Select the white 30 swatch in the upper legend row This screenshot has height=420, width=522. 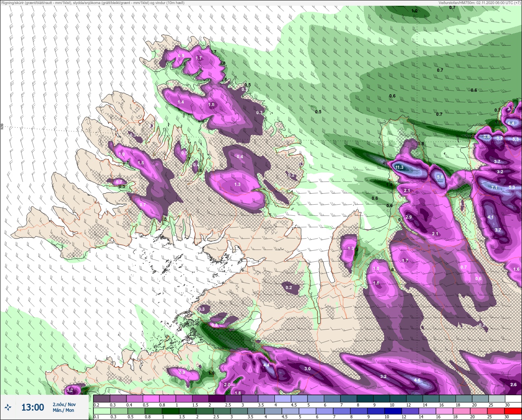[x=513, y=398]
